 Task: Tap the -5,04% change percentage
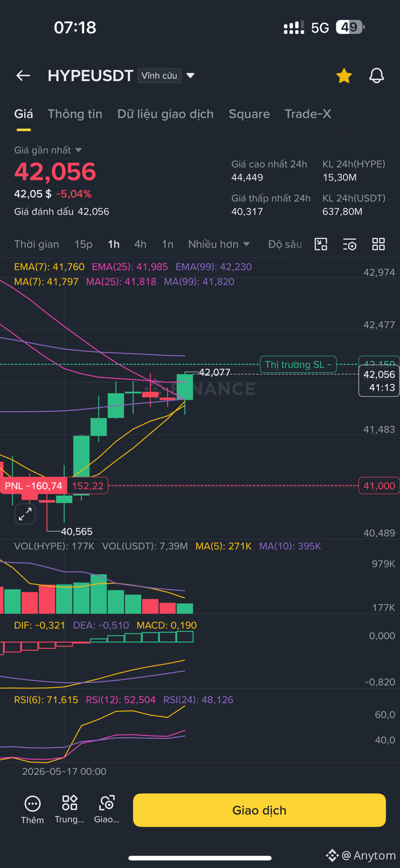click(x=73, y=194)
